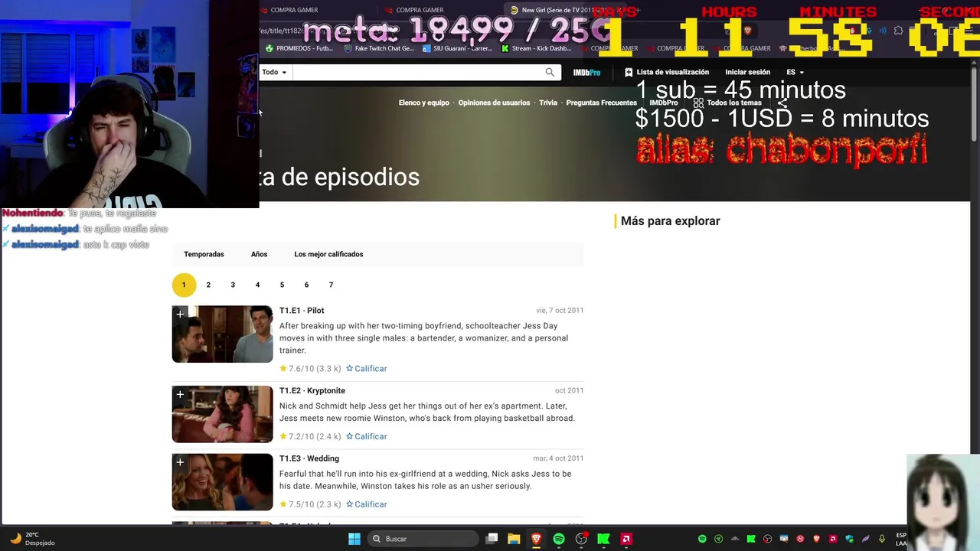Open PROMIEDOS bookmark in bookmarks bar

coord(299,48)
